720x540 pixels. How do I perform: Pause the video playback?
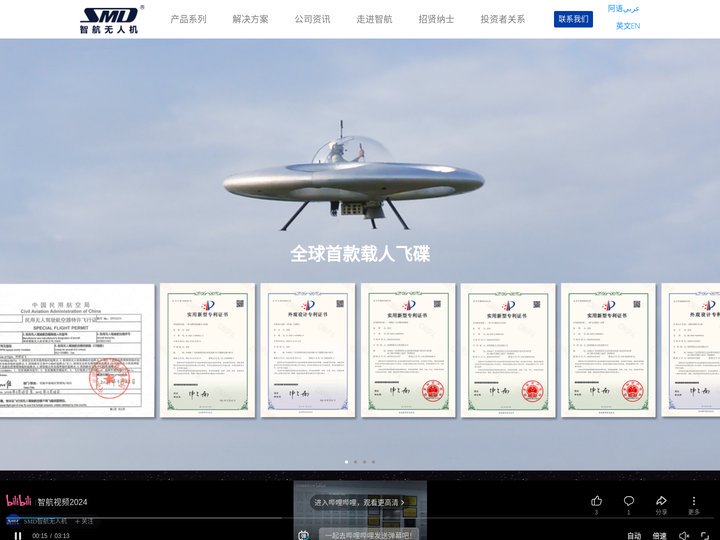(17, 535)
